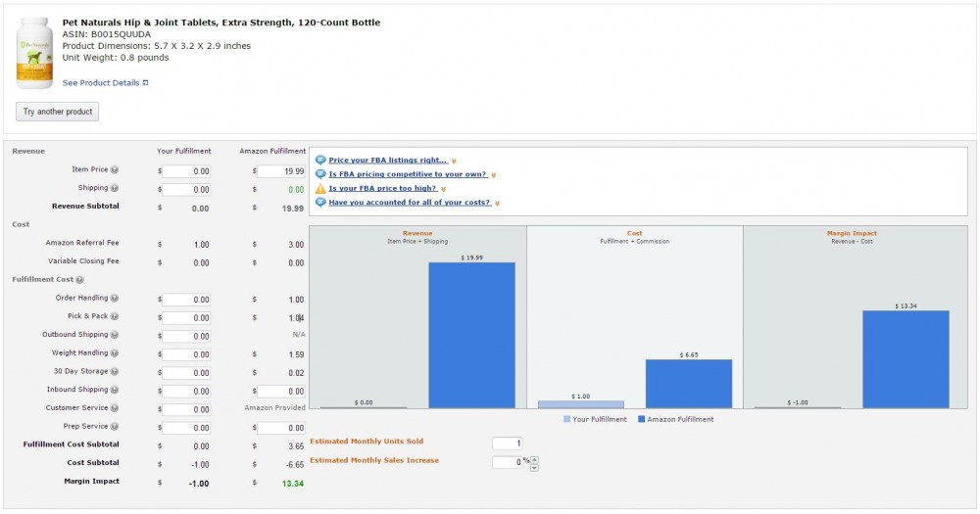Open Is FBA pricing competitive to your own link

[408, 174]
